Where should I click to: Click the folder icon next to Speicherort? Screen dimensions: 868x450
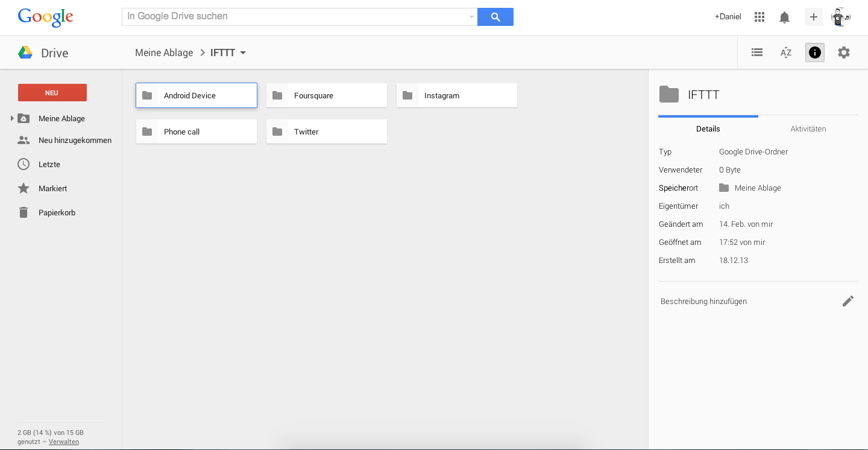pos(724,188)
